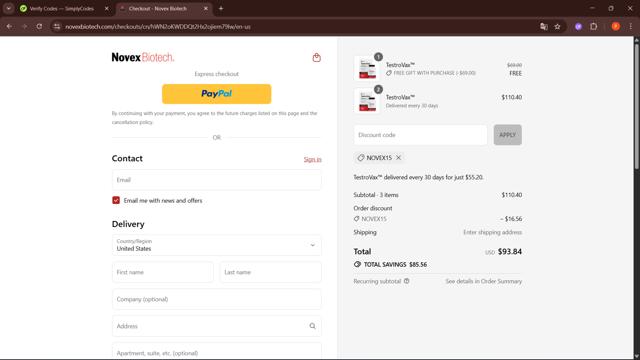Click the Company (optional) field
Image resolution: width=640 pixels, height=360 pixels.
coord(216,299)
